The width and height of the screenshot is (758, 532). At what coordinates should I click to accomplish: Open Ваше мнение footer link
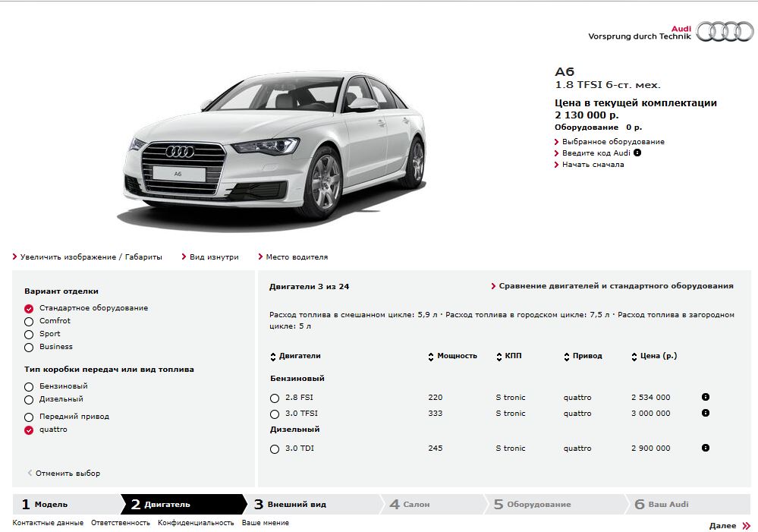pyautogui.click(x=266, y=523)
